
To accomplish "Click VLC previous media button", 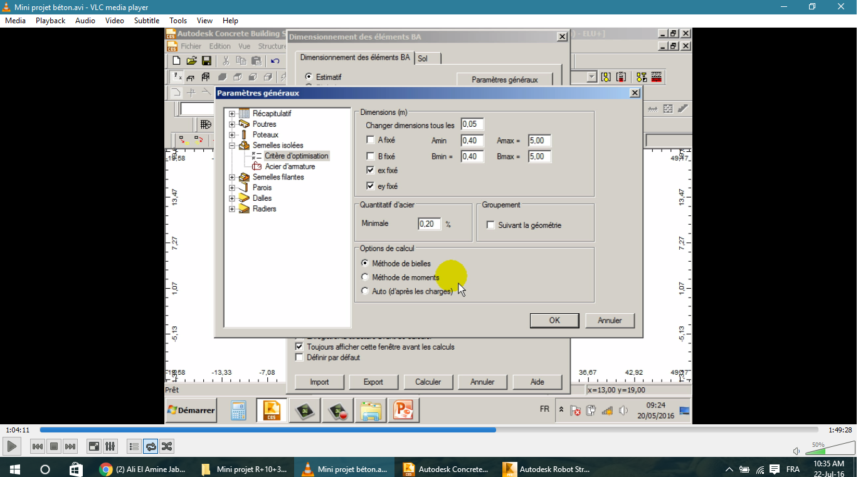I will pos(38,446).
